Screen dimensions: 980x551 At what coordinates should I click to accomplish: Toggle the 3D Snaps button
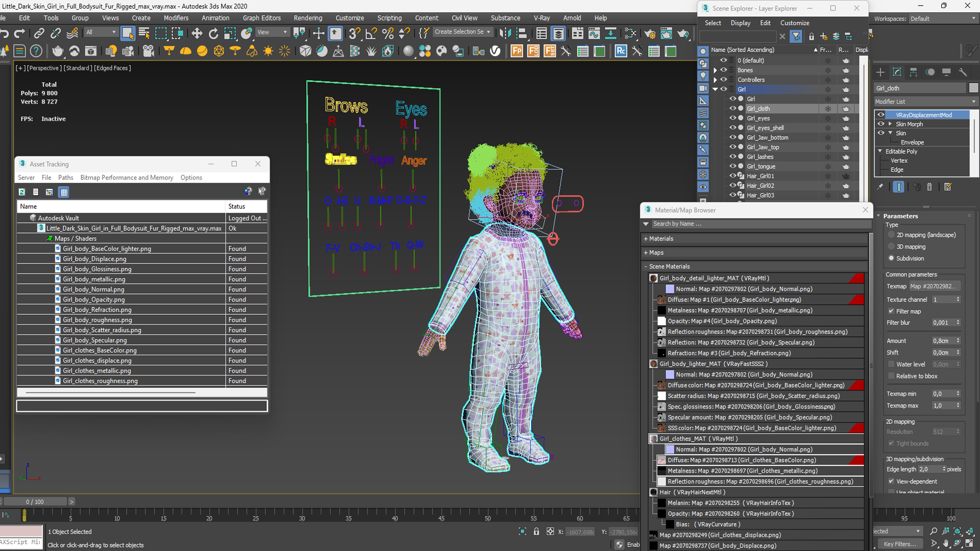pos(354,34)
